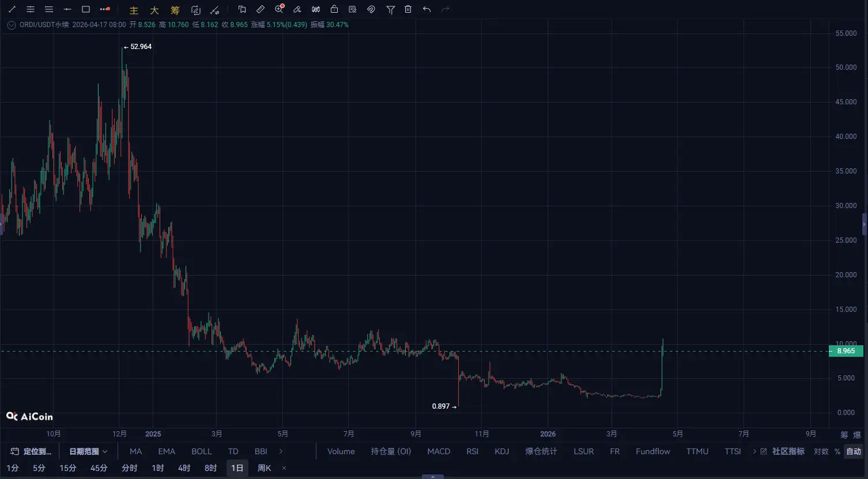
Task: Switch to the 15分 timeframe
Action: coord(68,468)
